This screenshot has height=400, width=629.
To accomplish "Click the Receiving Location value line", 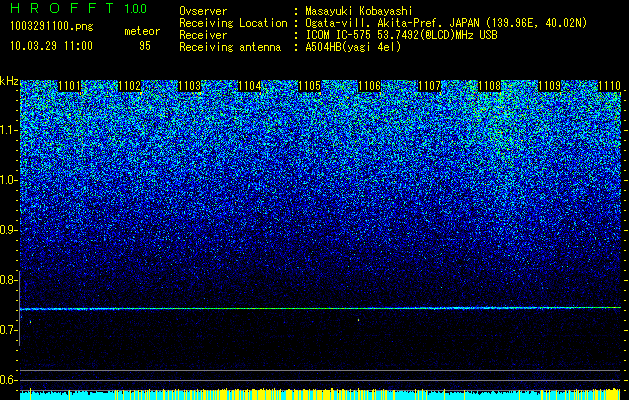I will point(446,23).
